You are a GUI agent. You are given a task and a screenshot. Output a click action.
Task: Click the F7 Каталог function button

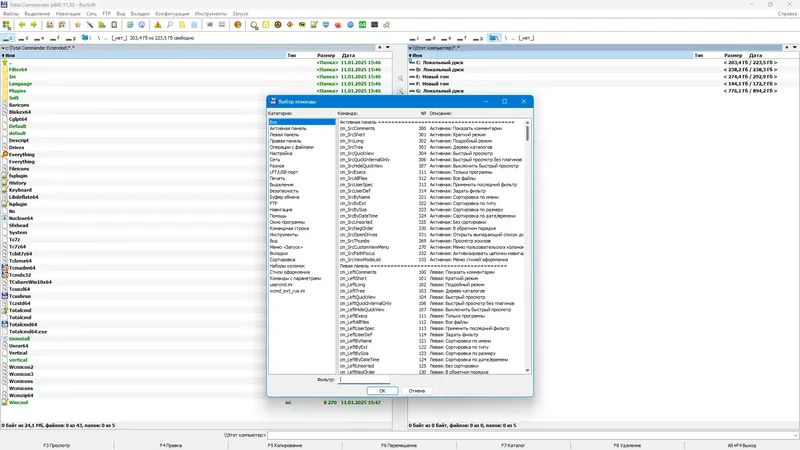tap(513, 445)
